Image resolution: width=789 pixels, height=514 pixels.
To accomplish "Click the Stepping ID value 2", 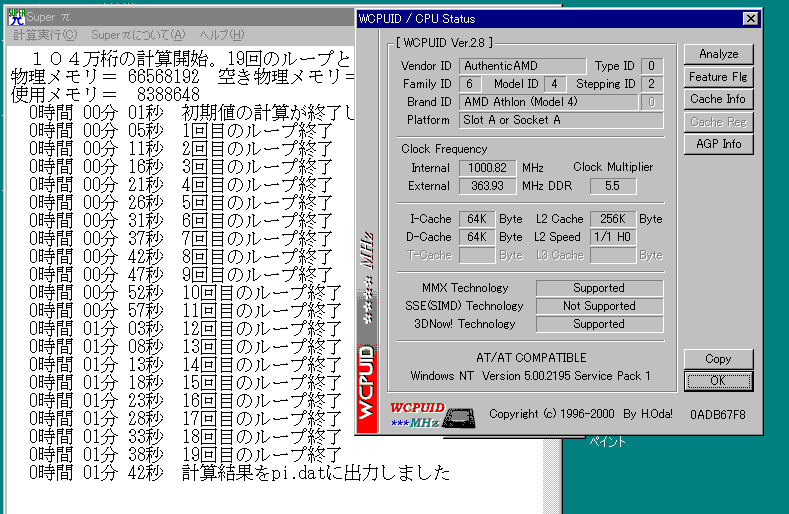I will coord(652,84).
